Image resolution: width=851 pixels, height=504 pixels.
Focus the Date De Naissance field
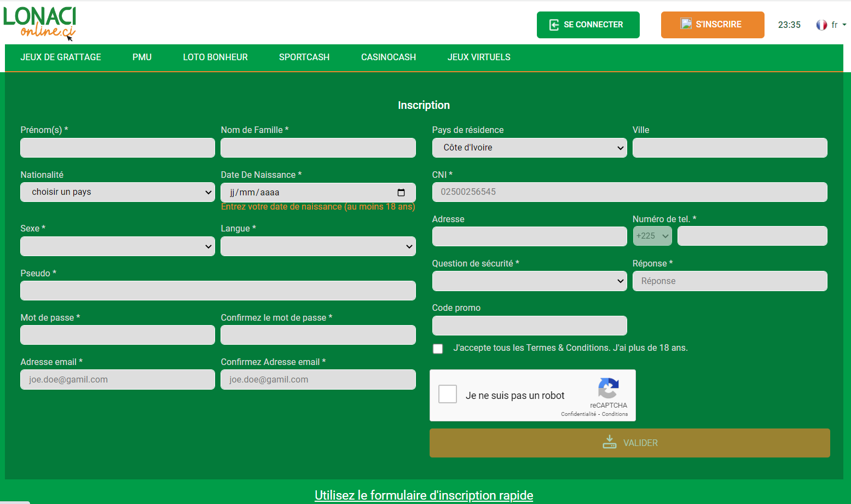coord(318,192)
